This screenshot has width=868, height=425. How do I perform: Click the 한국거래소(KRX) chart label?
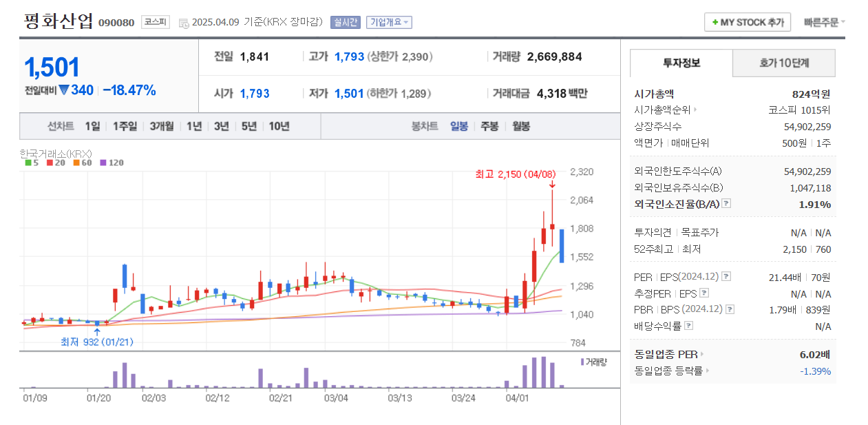56,154
